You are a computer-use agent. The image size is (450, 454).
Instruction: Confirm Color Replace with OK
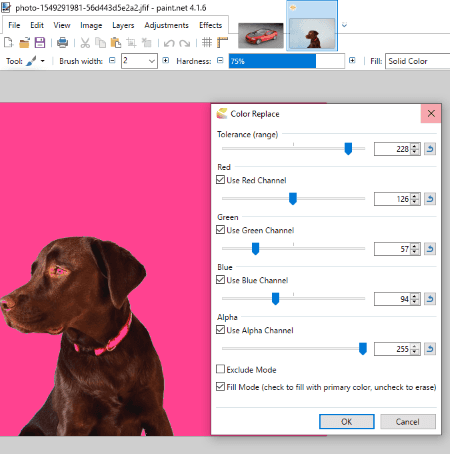[347, 422]
